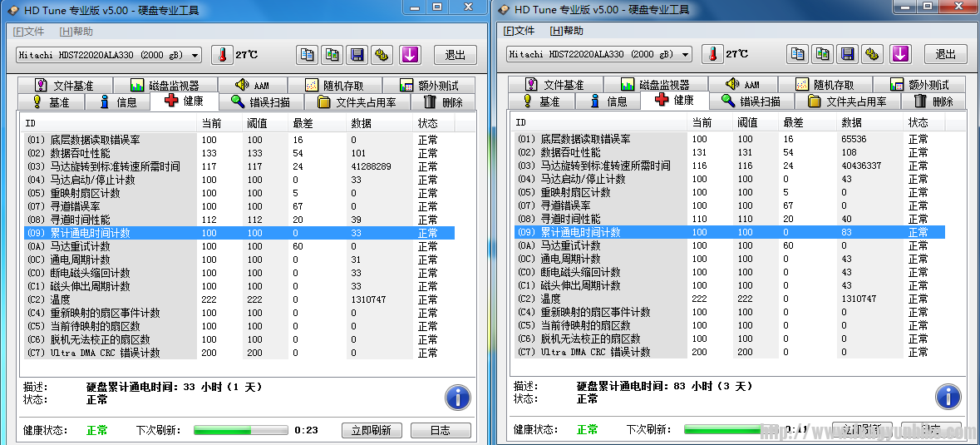Click copy text to clipboard icon in left window

pos(308,55)
